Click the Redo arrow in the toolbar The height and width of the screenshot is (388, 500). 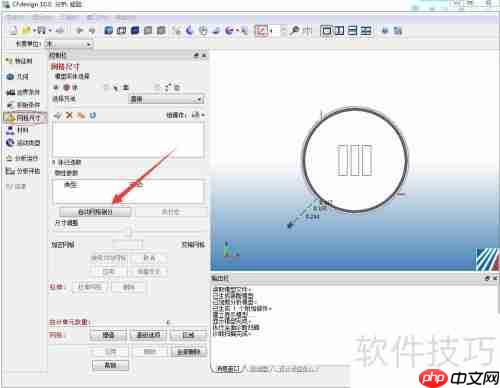92,31
